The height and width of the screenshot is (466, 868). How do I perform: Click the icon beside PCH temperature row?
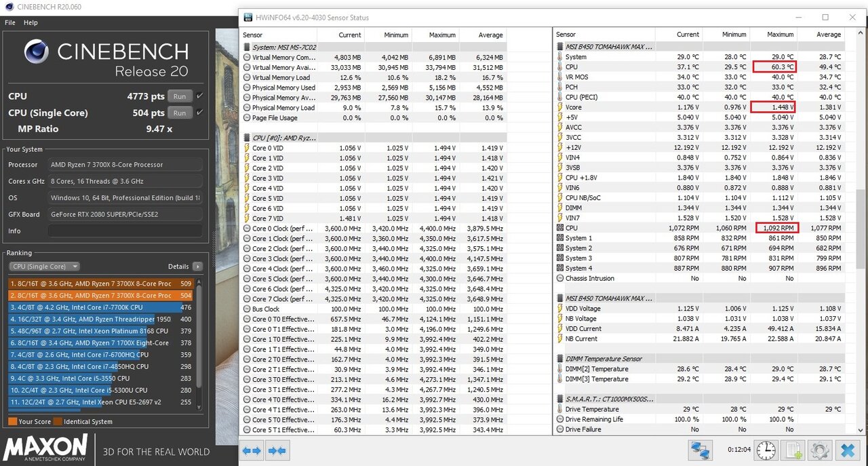[x=560, y=88]
